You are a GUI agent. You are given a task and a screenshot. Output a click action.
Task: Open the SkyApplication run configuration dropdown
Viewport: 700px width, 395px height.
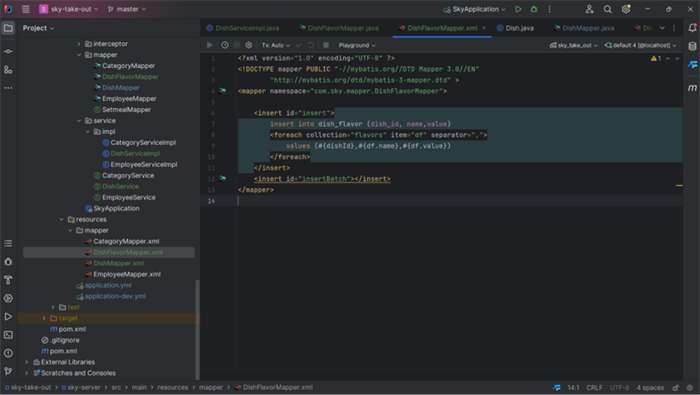coord(475,9)
